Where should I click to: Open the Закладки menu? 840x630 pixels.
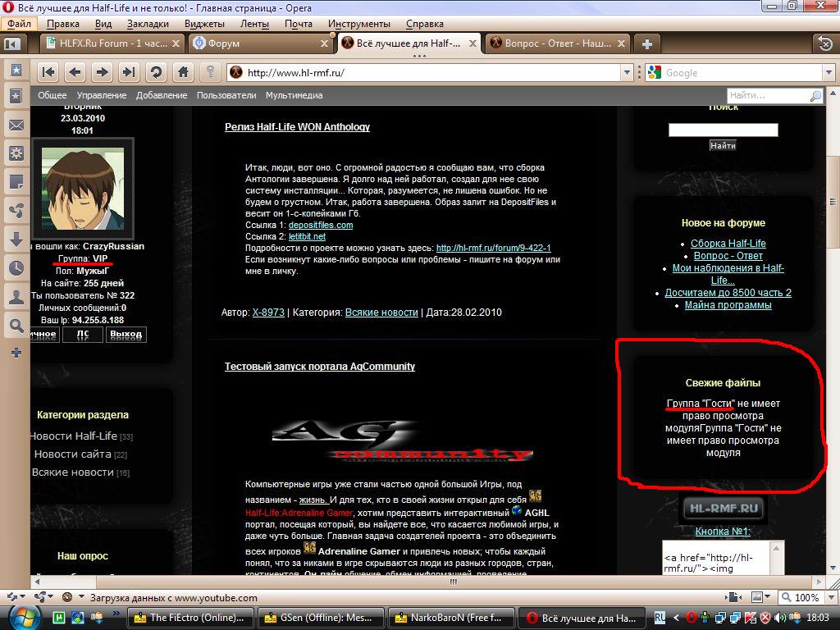pyautogui.click(x=148, y=24)
